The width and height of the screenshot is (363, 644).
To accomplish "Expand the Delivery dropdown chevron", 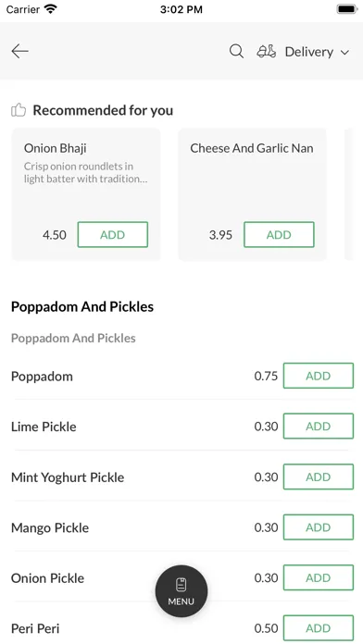I will click(344, 52).
